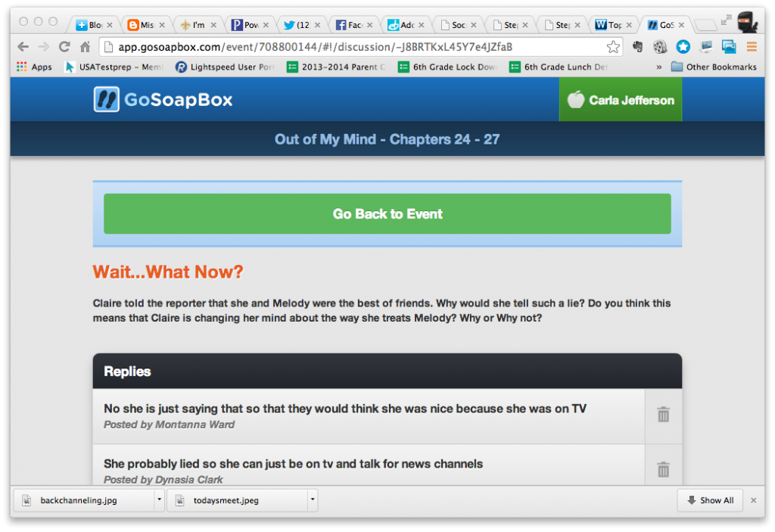
Task: Click Show All downloads
Action: click(710, 500)
